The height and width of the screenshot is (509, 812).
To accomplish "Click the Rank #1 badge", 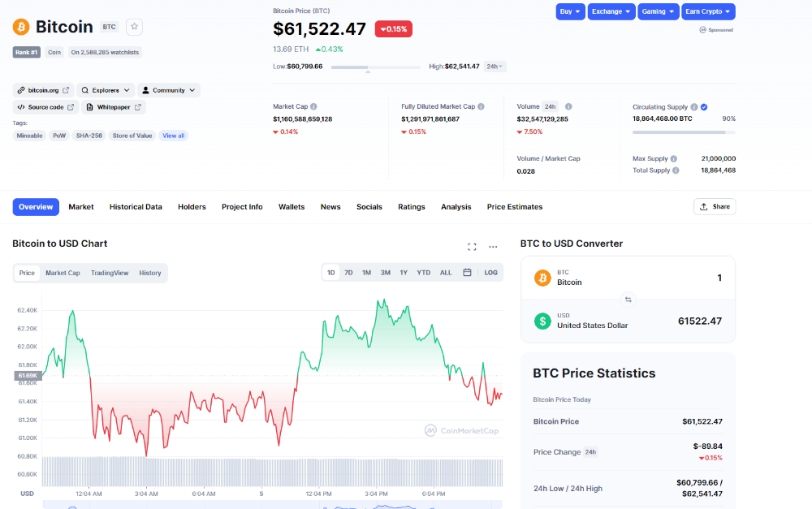I will pyautogui.click(x=27, y=52).
